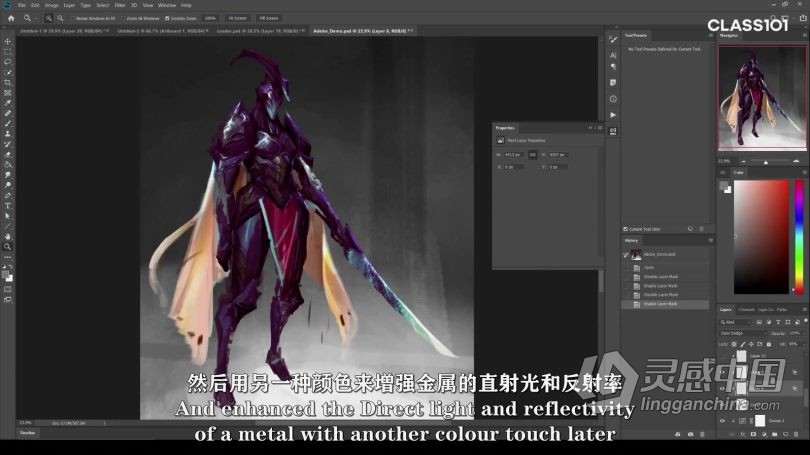Open the Tool Presets panel menu

[x=711, y=35]
